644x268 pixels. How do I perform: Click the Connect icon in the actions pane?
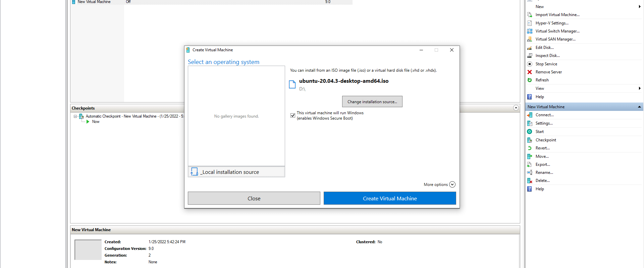click(x=530, y=115)
